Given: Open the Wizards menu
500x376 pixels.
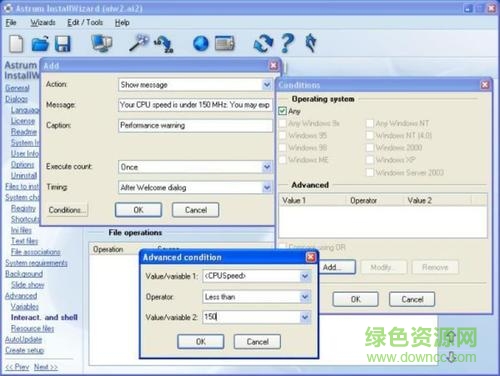Looking at the screenshot, I should tap(43, 23).
